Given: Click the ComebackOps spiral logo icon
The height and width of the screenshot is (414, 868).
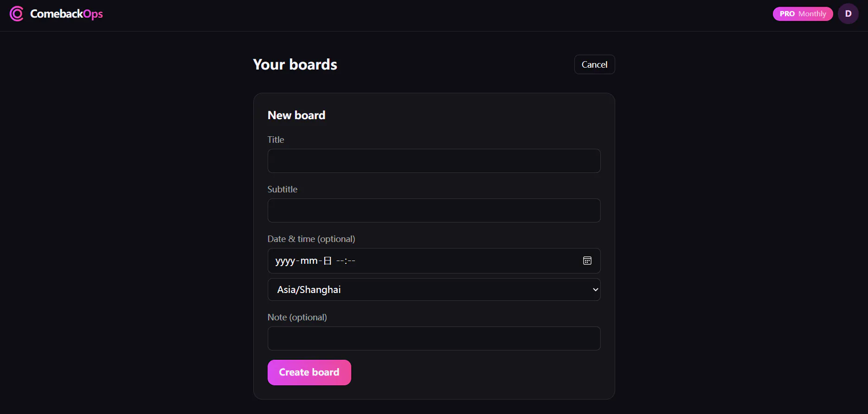Looking at the screenshot, I should pos(17,14).
